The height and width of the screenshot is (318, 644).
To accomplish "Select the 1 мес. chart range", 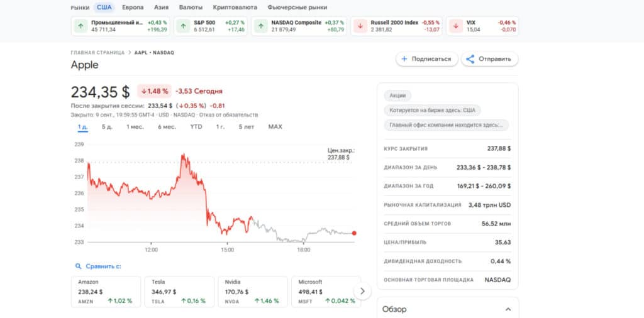I will 135,127.
